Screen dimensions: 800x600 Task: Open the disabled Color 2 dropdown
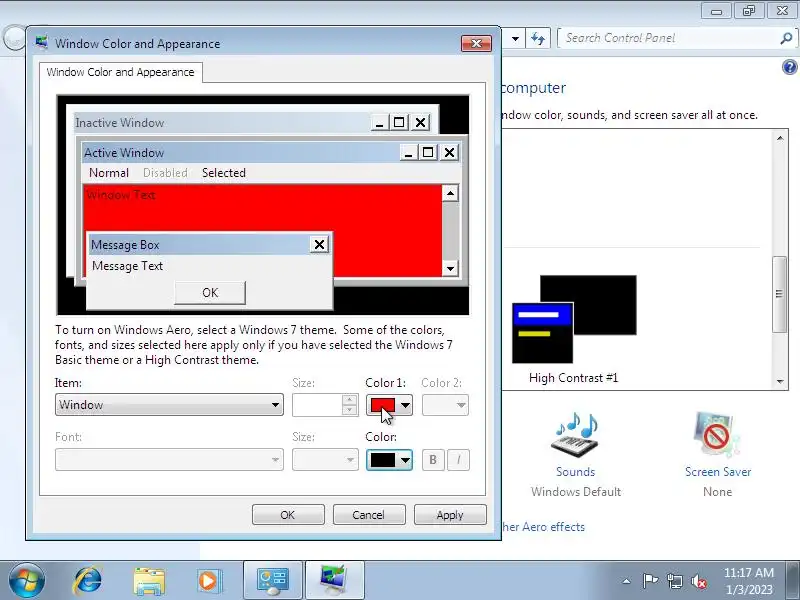click(445, 405)
